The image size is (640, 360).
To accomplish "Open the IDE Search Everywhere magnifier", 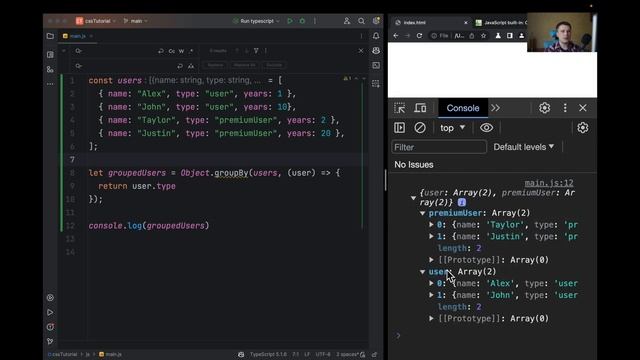I will tap(361, 21).
